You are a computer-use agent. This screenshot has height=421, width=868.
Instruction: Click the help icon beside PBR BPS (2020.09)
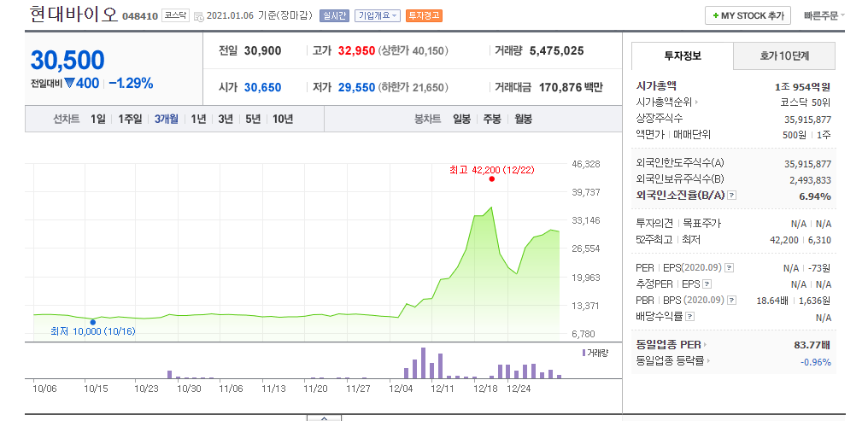(x=732, y=301)
